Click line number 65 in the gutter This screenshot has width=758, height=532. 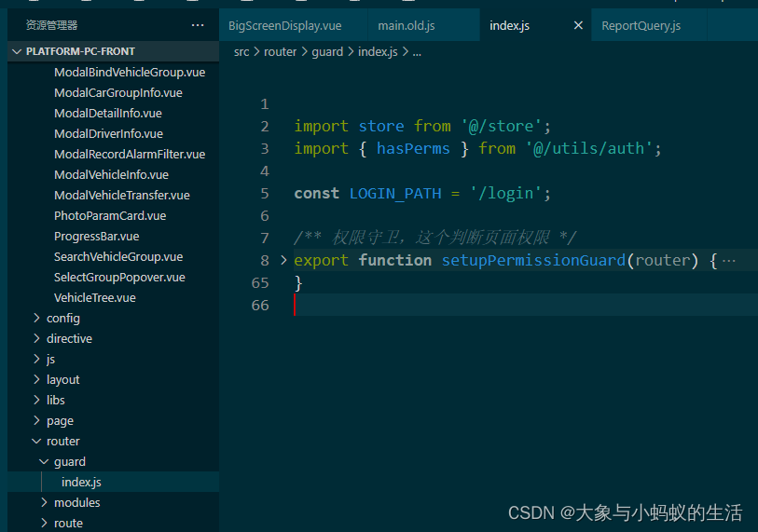pyautogui.click(x=259, y=282)
